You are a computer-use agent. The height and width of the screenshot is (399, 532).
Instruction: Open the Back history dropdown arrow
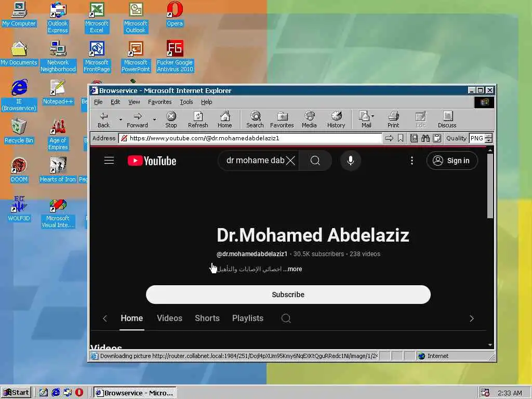click(x=121, y=120)
